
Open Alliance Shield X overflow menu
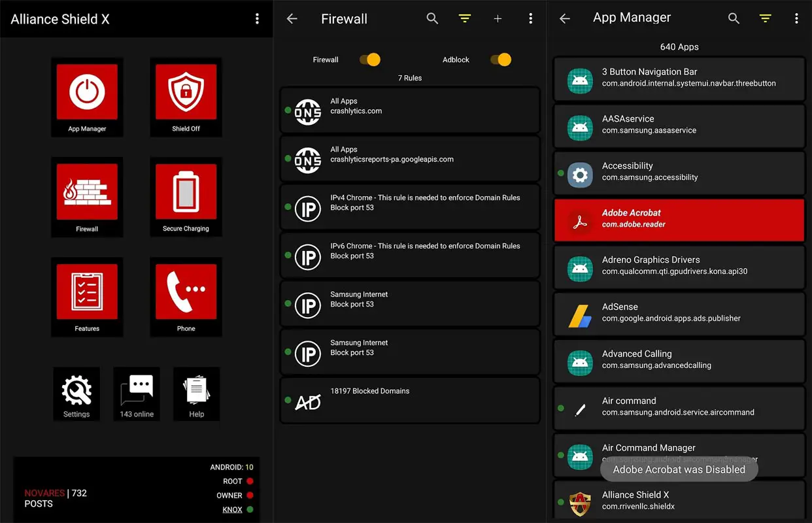pos(257,19)
